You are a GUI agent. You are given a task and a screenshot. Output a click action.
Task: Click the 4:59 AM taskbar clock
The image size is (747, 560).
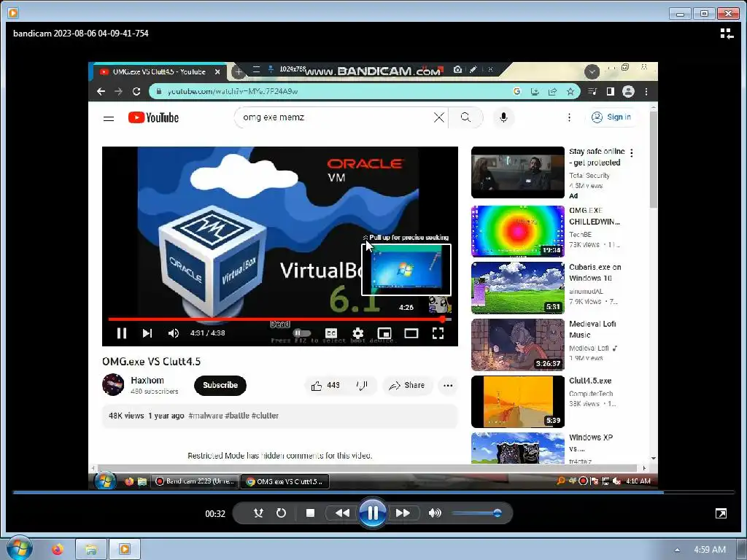(x=709, y=550)
